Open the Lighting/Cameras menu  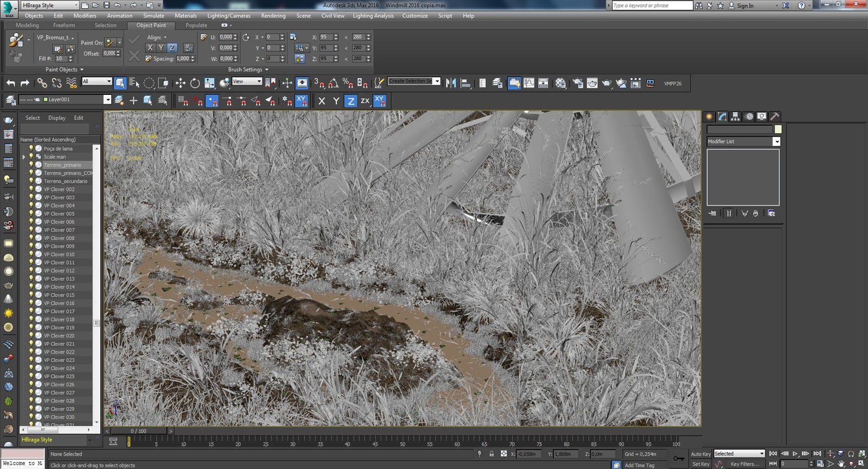click(228, 16)
